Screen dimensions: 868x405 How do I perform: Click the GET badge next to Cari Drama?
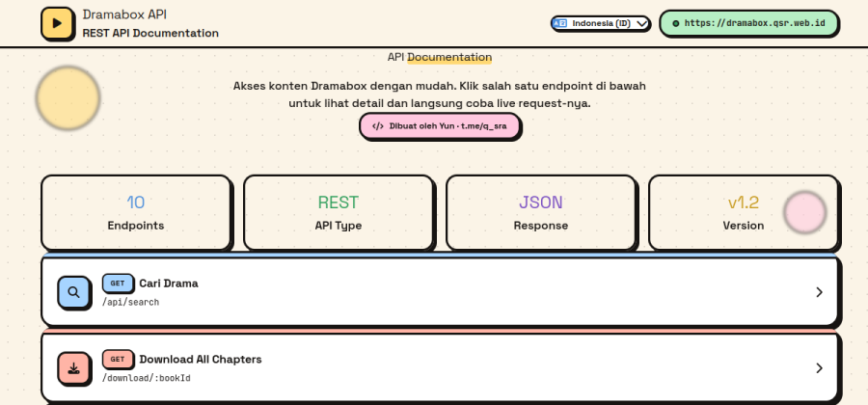pos(118,283)
